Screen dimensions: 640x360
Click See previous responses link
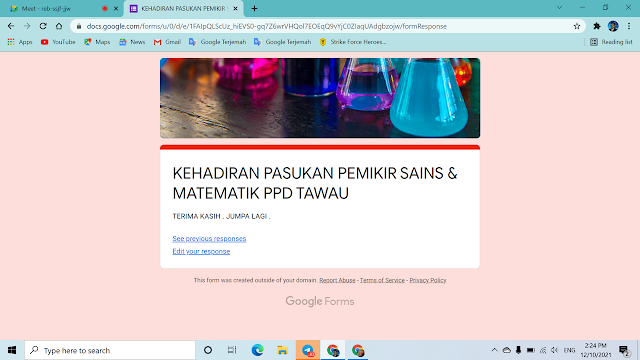209,238
